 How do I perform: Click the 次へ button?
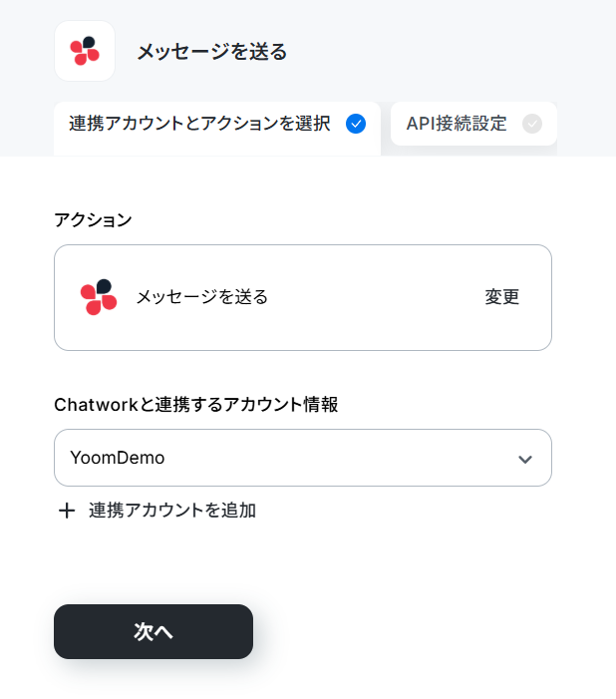tap(154, 631)
